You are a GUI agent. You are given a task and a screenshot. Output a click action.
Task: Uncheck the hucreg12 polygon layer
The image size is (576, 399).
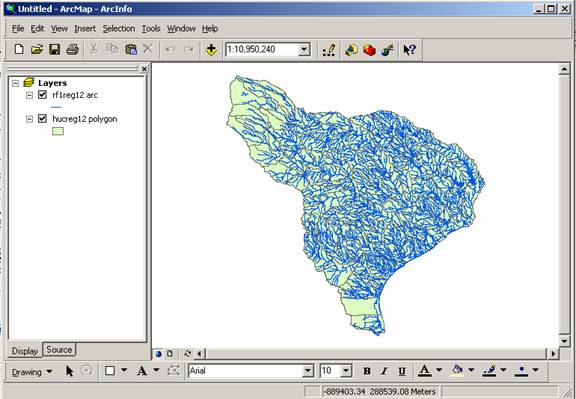pyautogui.click(x=42, y=119)
